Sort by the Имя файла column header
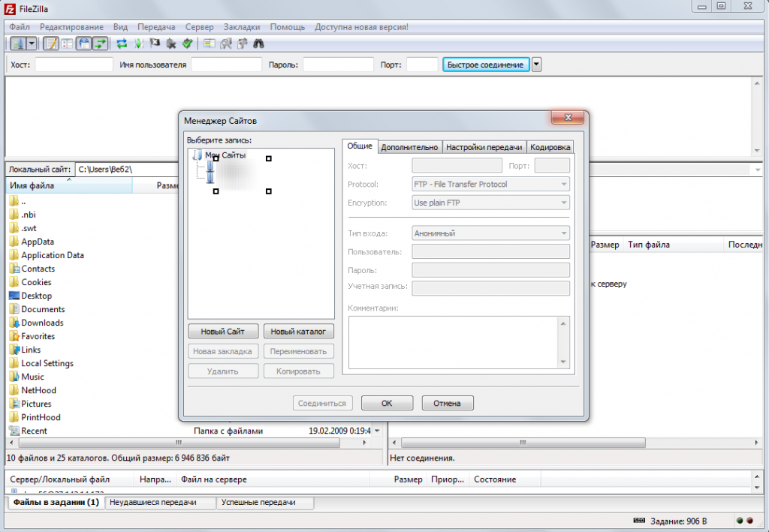 (68, 185)
